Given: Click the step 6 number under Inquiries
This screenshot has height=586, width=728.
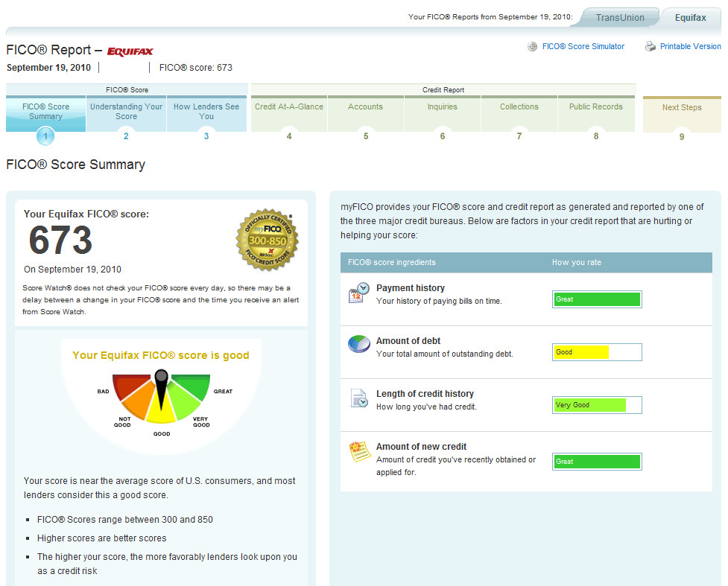Looking at the screenshot, I should pyautogui.click(x=443, y=136).
